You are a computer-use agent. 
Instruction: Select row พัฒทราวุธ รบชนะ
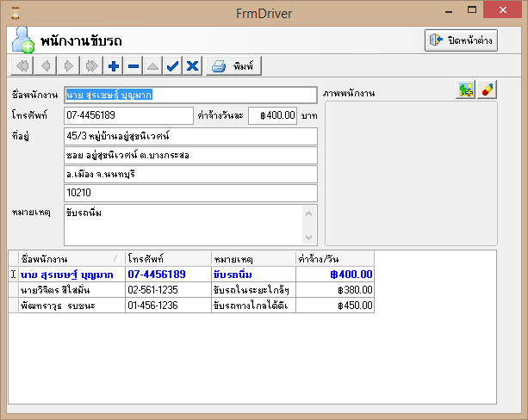(191, 306)
